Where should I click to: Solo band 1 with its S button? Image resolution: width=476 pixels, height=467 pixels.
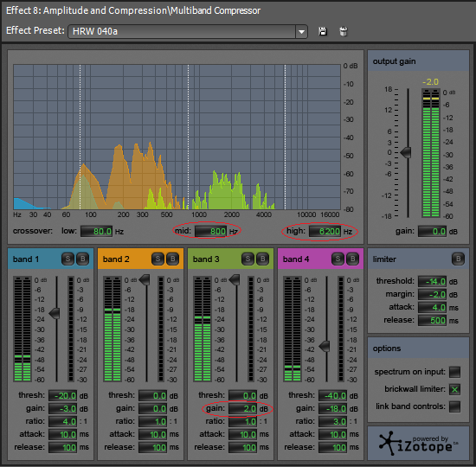(x=68, y=259)
